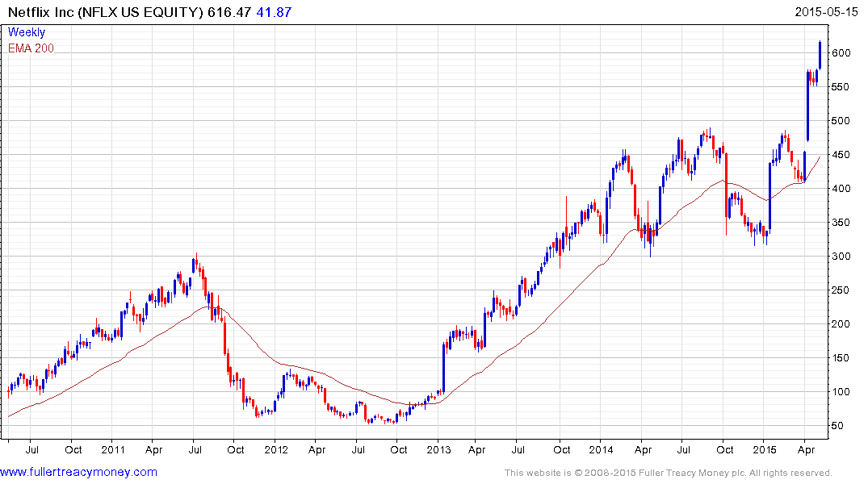Screen dimensions: 868x484
Task: Click the EMA 200 legend label
Action: click(x=31, y=48)
